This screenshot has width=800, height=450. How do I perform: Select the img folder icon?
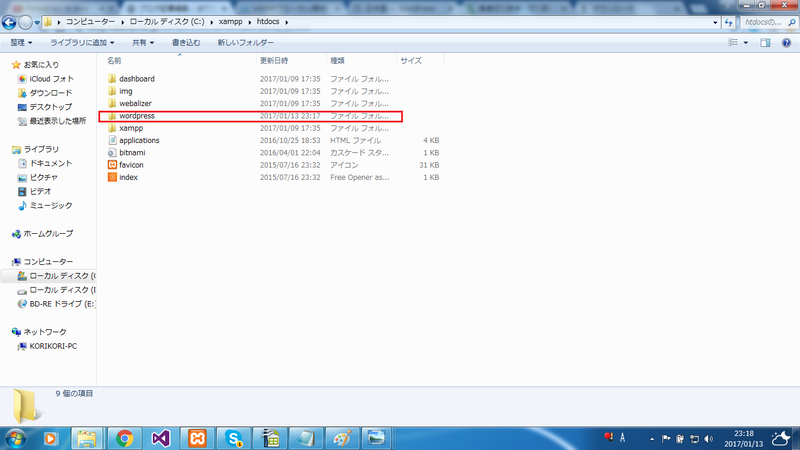pyautogui.click(x=112, y=91)
